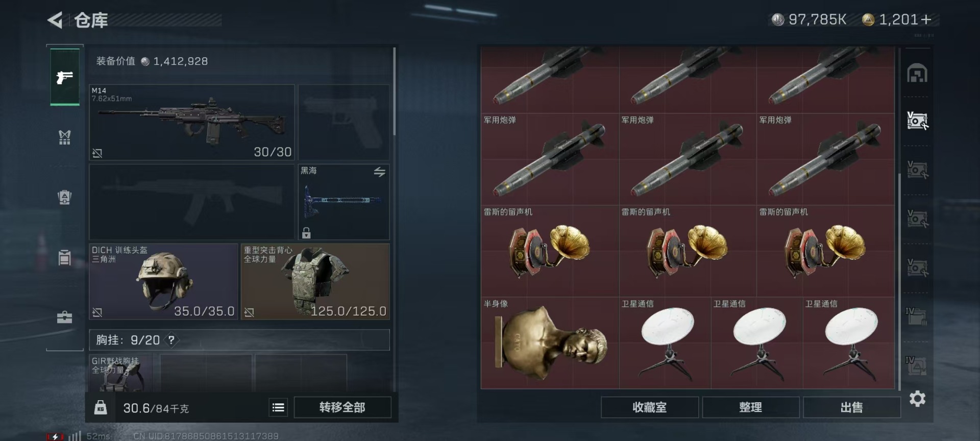Toggle the weight lock KG icon
Image resolution: width=980 pixels, height=441 pixels.
101,407
